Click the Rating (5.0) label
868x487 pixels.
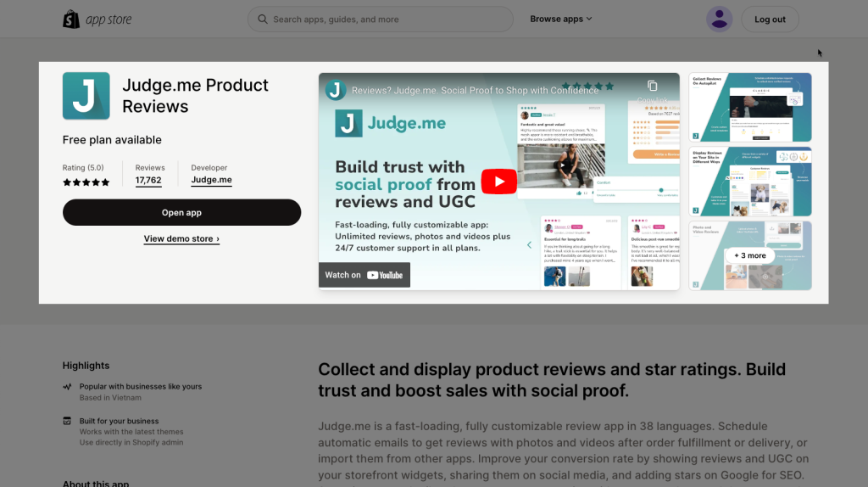click(83, 167)
